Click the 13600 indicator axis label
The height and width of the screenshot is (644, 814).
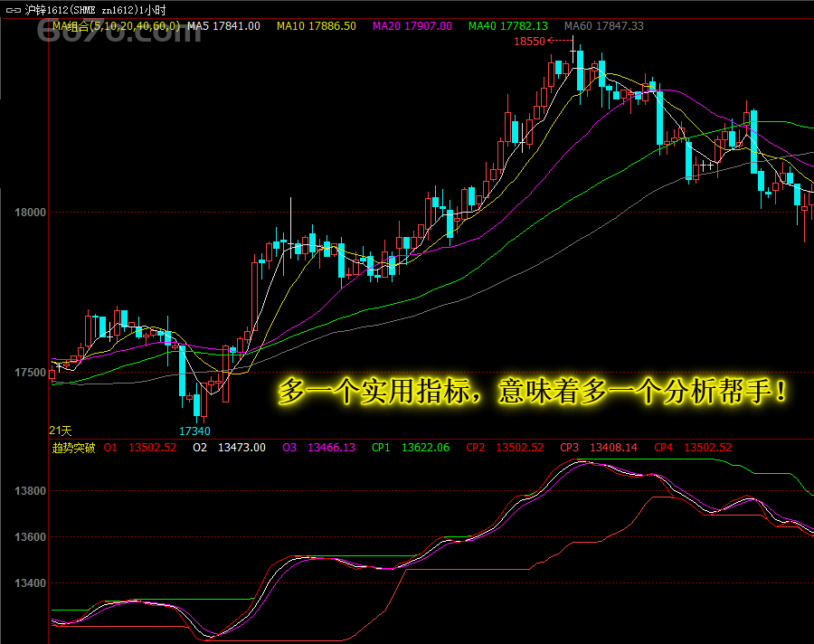(x=30, y=537)
